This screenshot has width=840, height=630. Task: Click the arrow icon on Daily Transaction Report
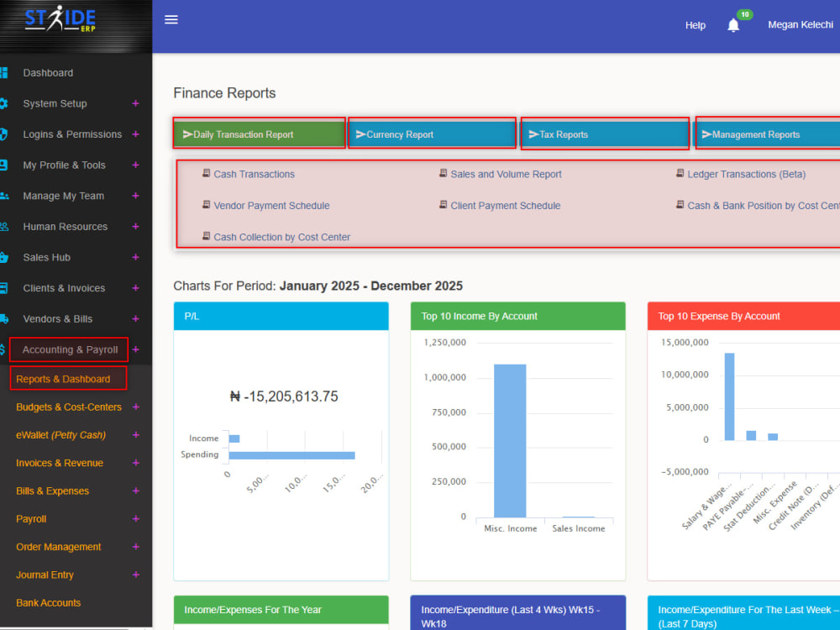coord(187,134)
